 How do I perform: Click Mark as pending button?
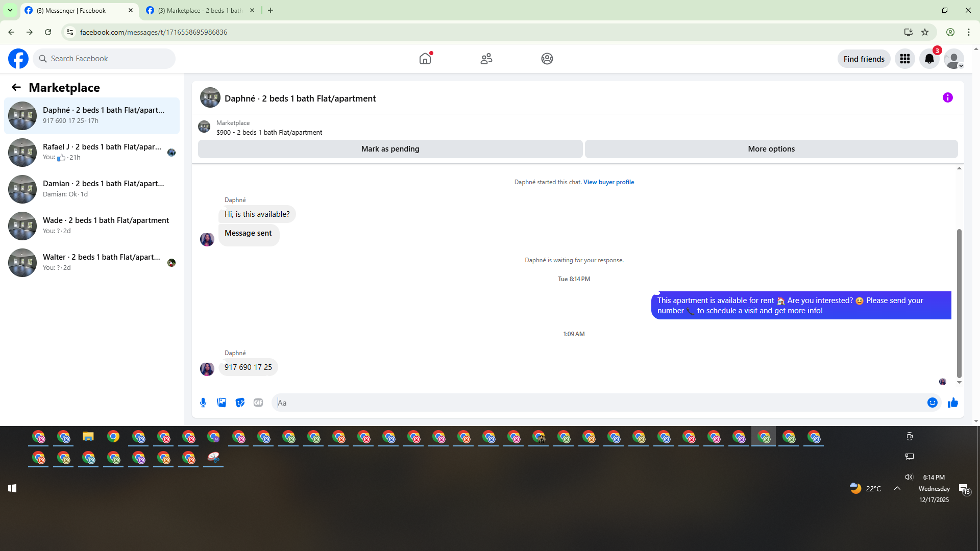point(390,149)
